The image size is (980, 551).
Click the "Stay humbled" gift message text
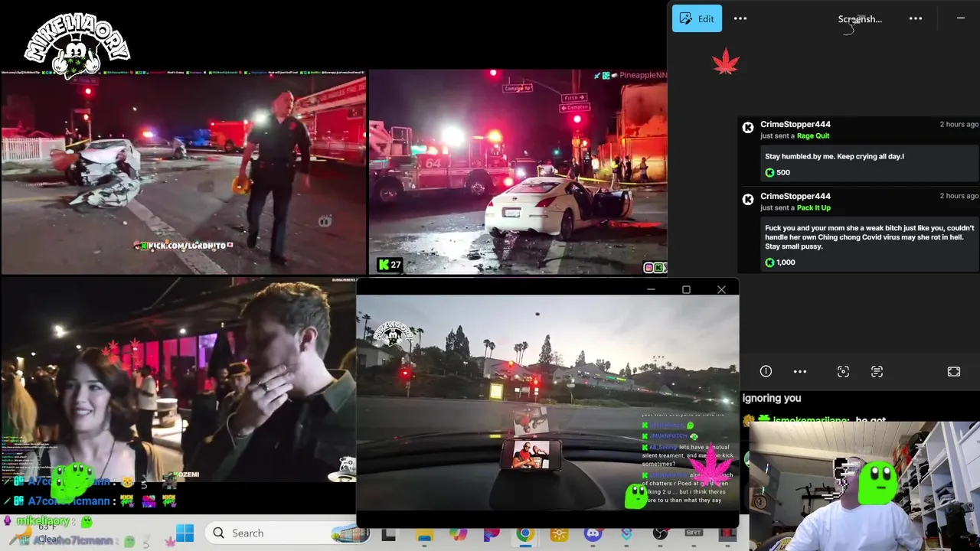coord(835,156)
